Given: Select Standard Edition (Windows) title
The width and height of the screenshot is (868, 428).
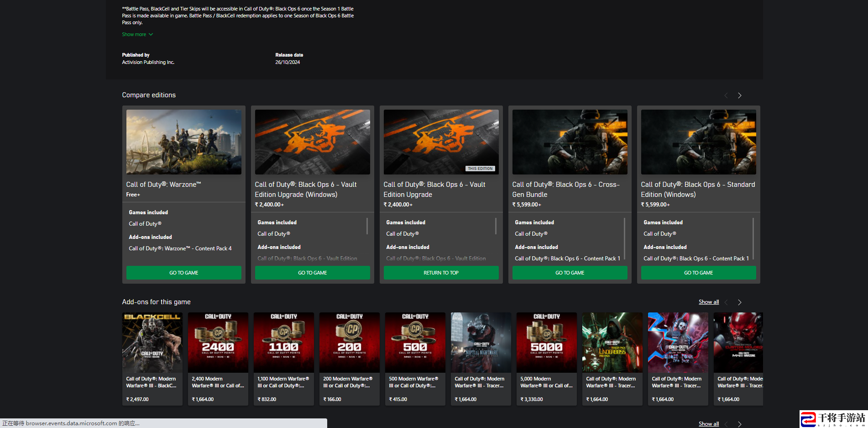Looking at the screenshot, I should (698, 190).
